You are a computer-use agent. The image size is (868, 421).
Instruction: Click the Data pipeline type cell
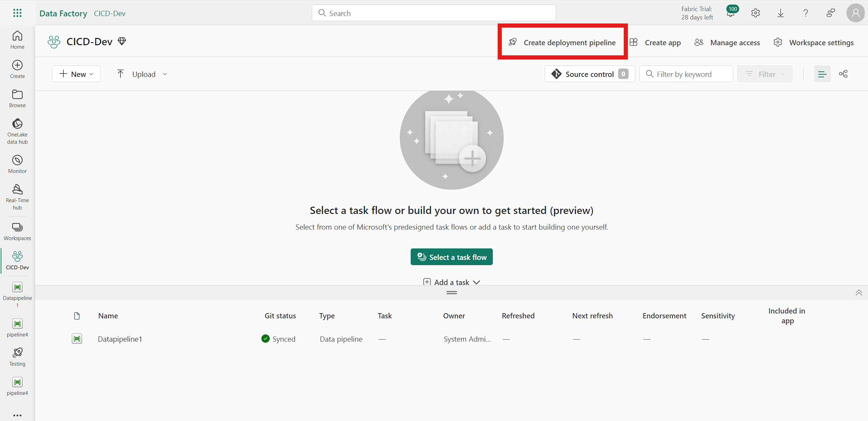(341, 339)
